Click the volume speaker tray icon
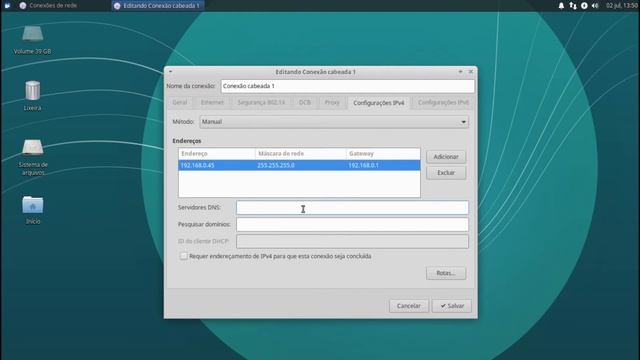 pyautogui.click(x=595, y=6)
